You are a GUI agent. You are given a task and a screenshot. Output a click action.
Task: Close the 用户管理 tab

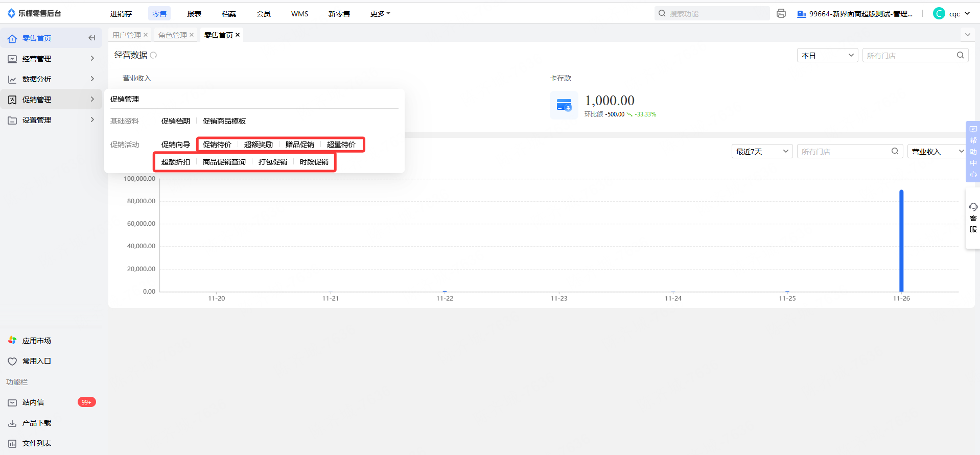146,35
